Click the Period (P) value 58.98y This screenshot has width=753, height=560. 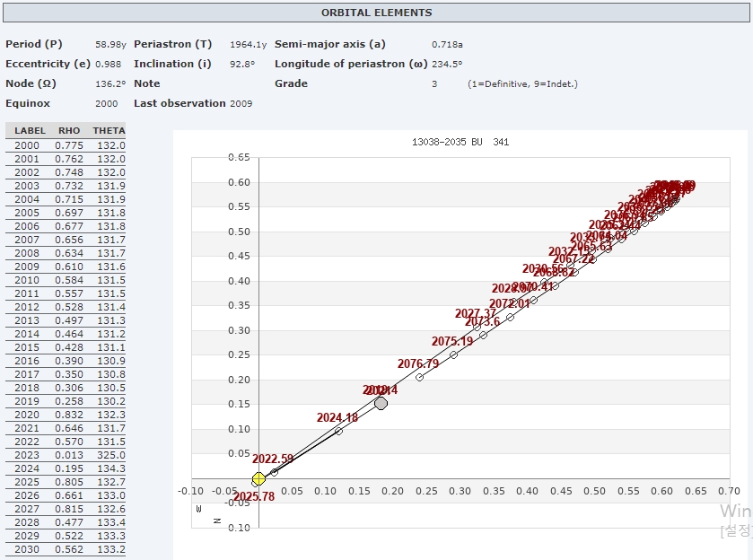[x=111, y=44]
